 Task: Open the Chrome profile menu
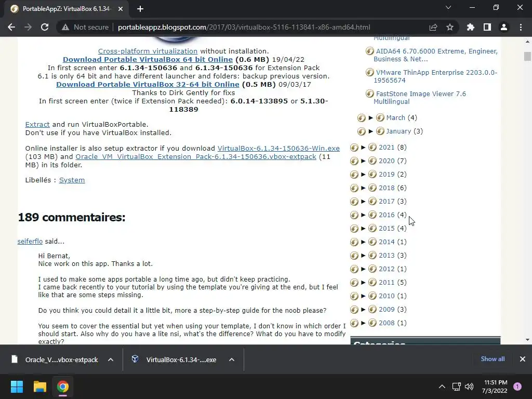[504, 27]
